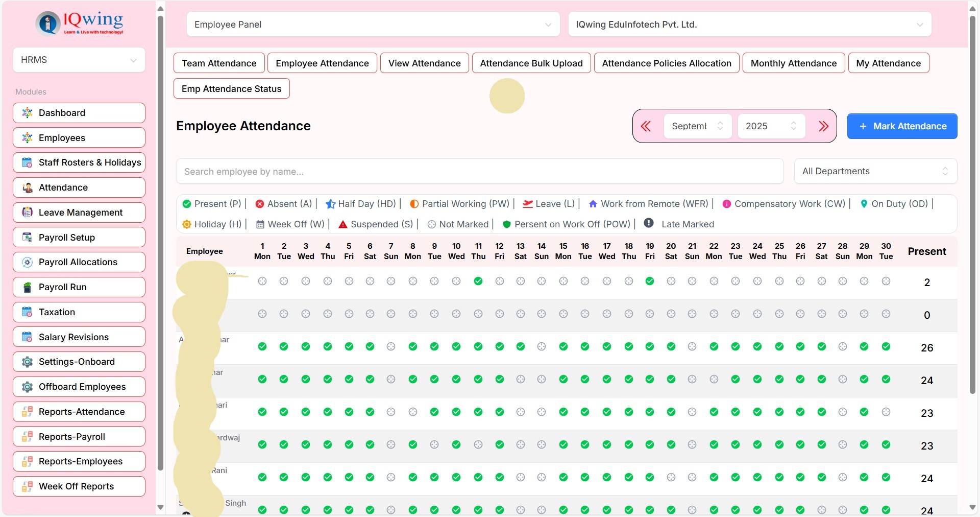Click the Reports-Payroll icon

(28, 437)
